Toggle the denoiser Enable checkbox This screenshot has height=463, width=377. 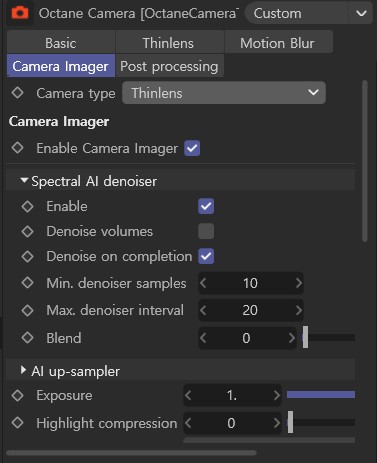(x=206, y=206)
